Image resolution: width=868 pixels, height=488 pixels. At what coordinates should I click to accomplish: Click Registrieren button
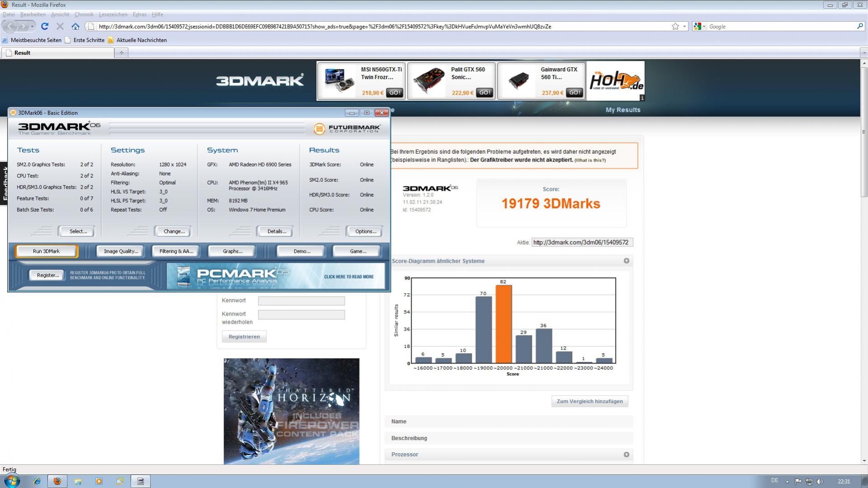(244, 336)
